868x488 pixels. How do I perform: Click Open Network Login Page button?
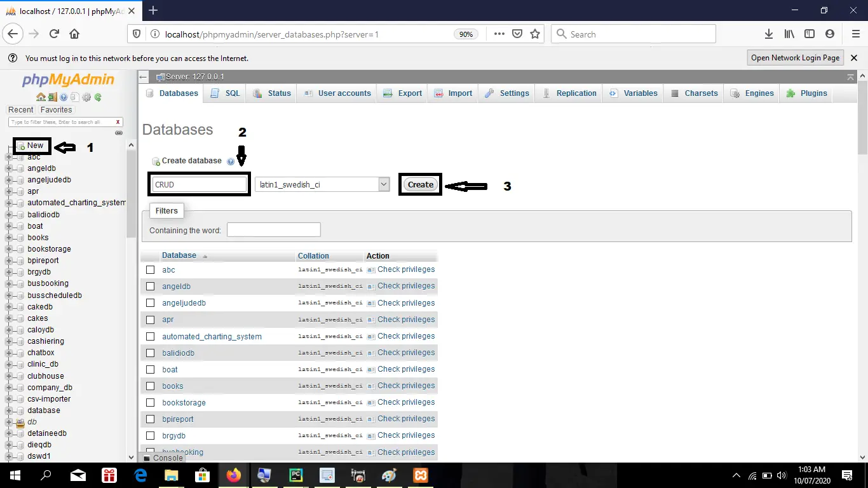796,58
